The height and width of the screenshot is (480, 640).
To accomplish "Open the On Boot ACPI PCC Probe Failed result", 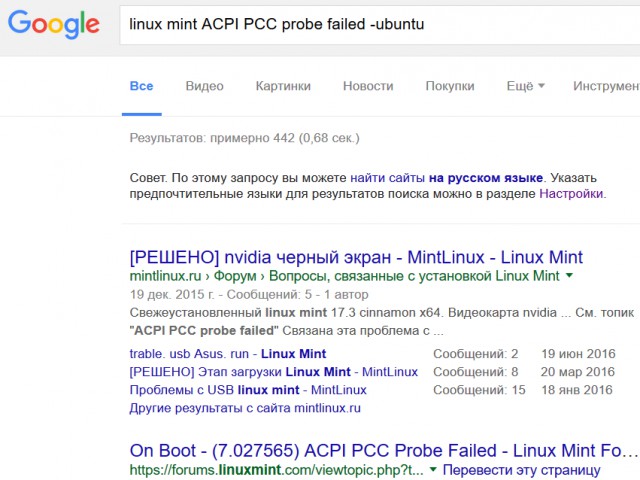I will pos(382,451).
